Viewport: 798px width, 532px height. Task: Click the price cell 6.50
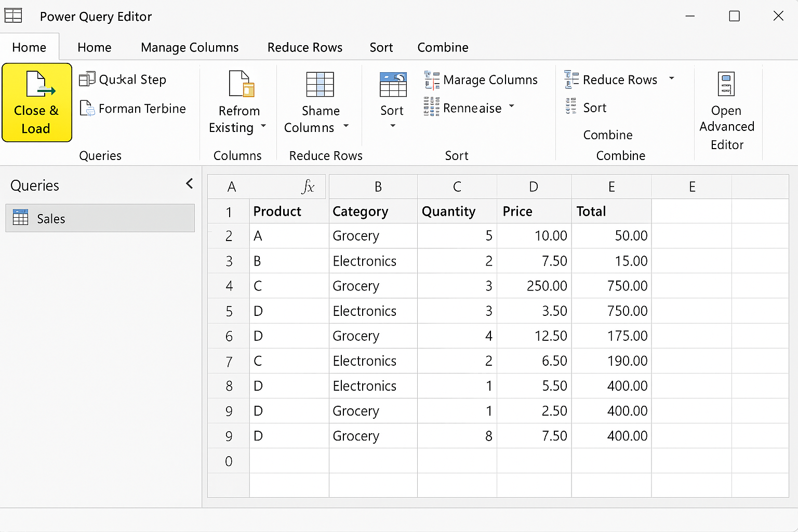[534, 361]
